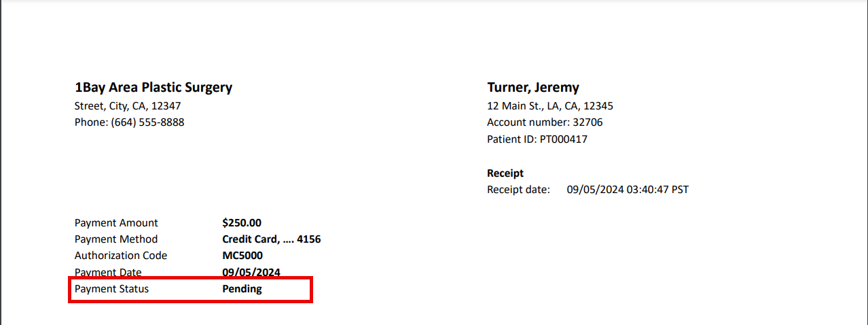Image resolution: width=868 pixels, height=325 pixels.
Task: Select the Credit Card ending 4156 text
Action: 271,239
